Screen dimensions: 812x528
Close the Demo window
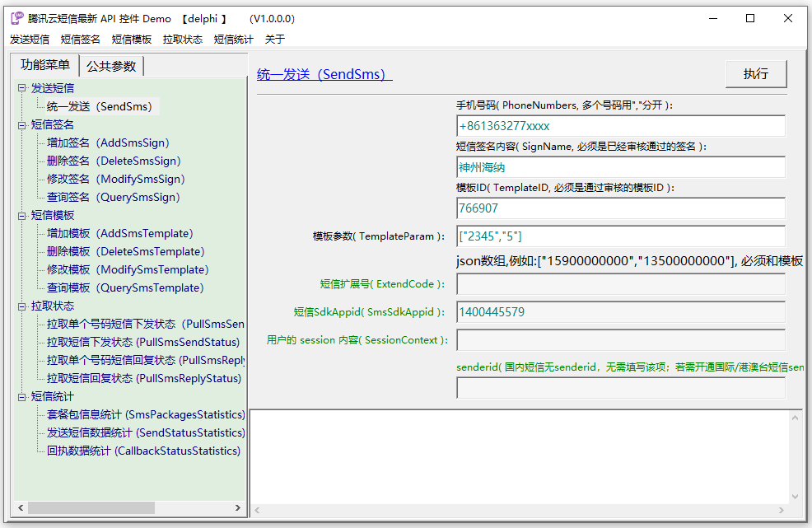coord(787,18)
